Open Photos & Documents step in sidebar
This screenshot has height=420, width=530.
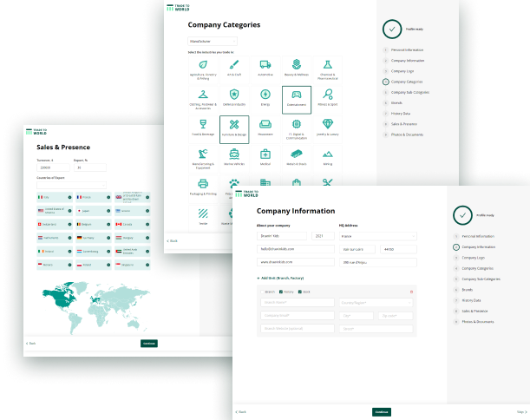point(479,321)
